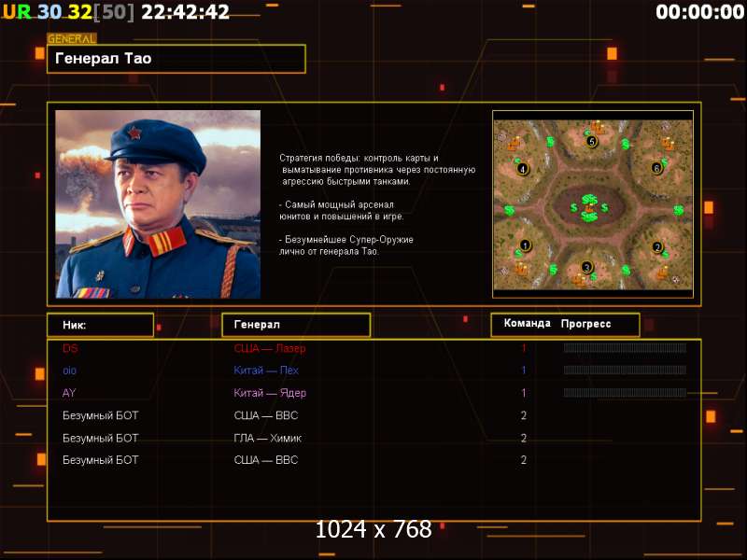Click the central supply cash cluster on minimap
Image resolution: width=747 pixels, height=560 pixels.
[x=590, y=207]
